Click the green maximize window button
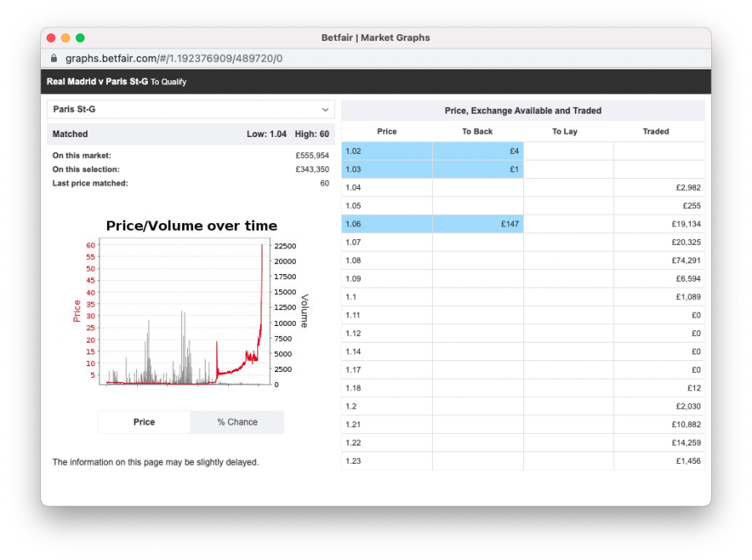The image size is (752, 560). tap(80, 38)
